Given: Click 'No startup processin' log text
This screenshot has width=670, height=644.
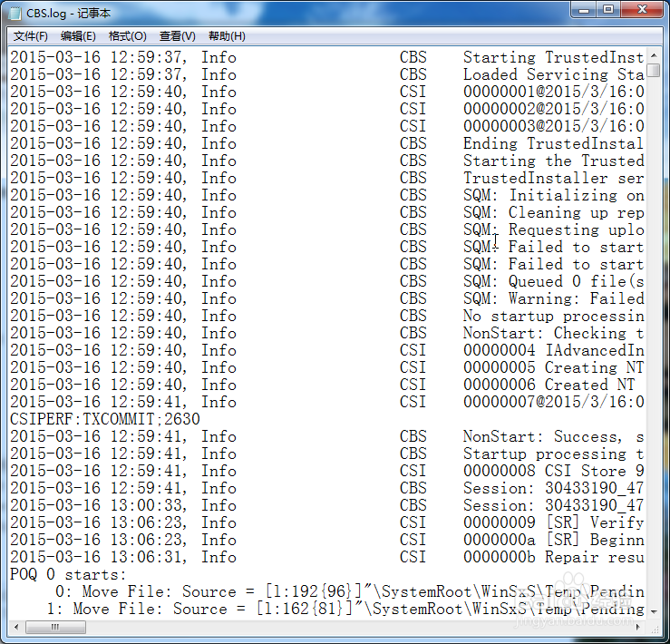Looking at the screenshot, I should click(553, 316).
